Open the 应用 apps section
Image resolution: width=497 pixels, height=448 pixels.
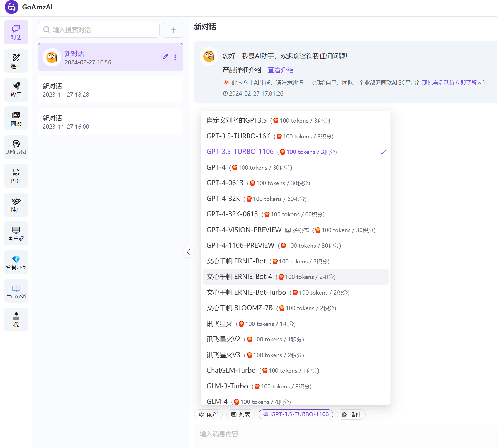(16, 90)
